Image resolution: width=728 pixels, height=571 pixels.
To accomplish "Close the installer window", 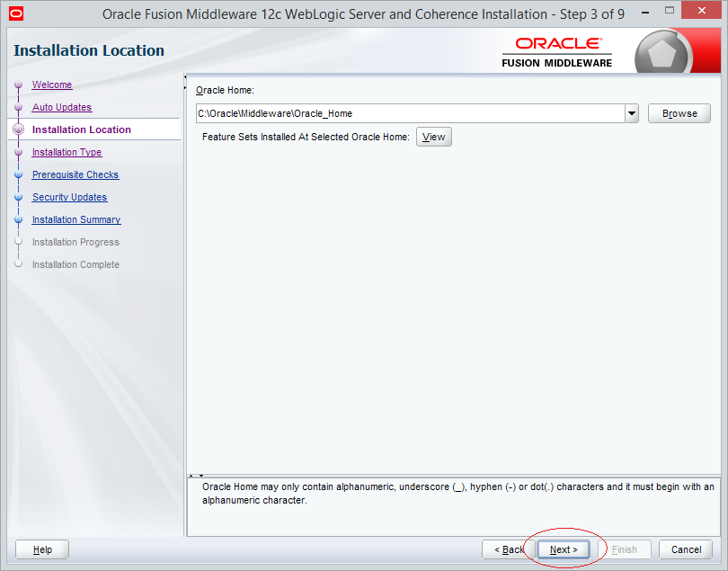I will click(x=701, y=10).
